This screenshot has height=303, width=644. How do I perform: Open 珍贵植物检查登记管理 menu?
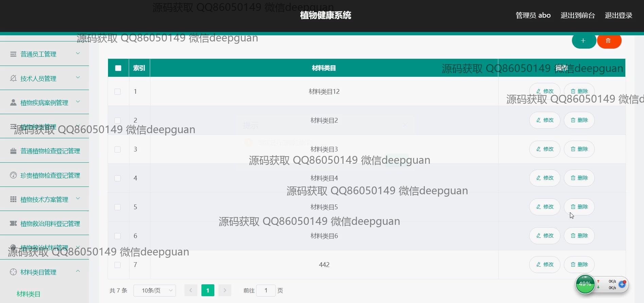click(44, 175)
